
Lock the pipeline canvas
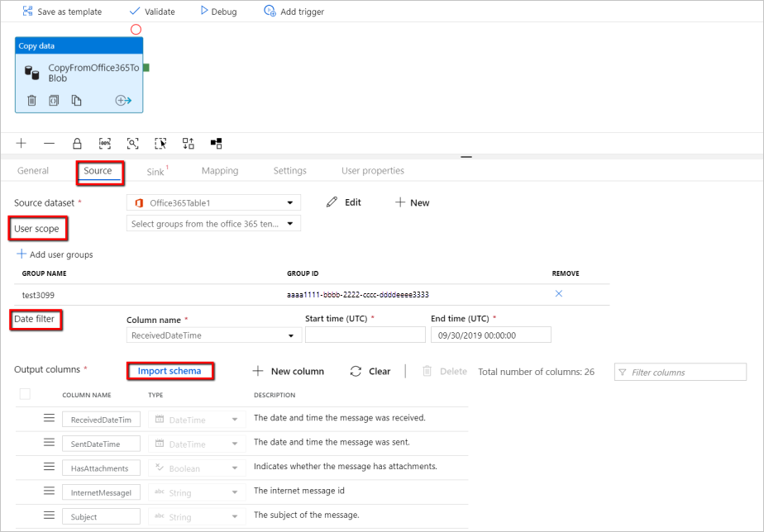76,143
